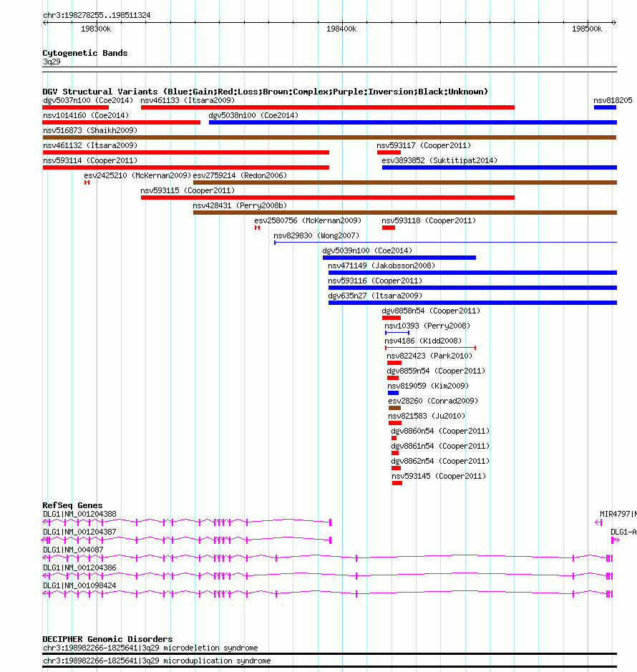637x672 pixels.
Task: Click dgv8860n54 (Cooper2011) label
Action: (x=439, y=430)
